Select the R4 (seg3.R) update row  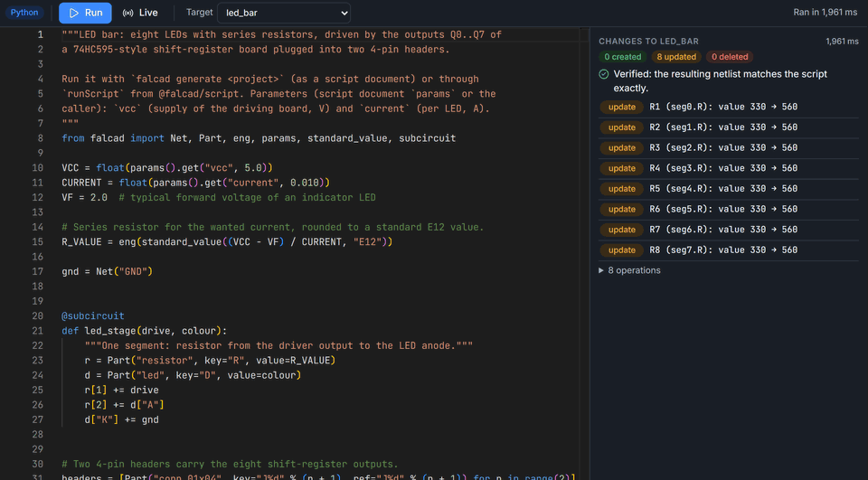click(729, 168)
